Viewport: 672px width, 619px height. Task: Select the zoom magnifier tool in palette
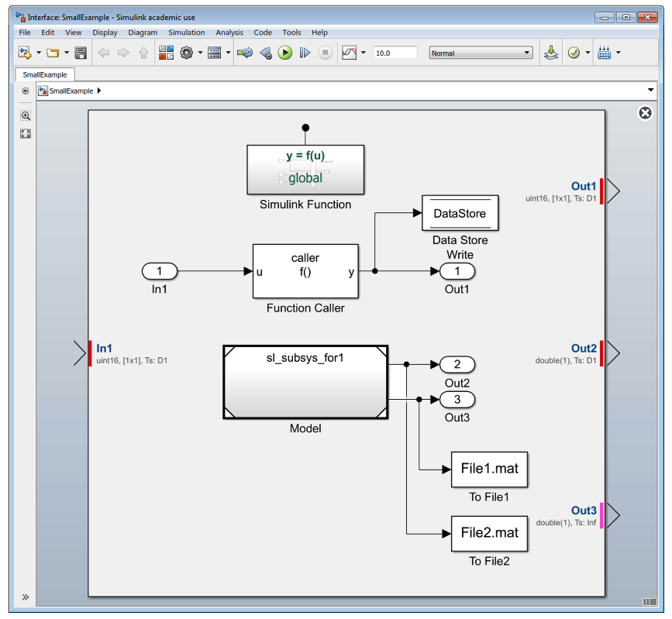[26, 115]
